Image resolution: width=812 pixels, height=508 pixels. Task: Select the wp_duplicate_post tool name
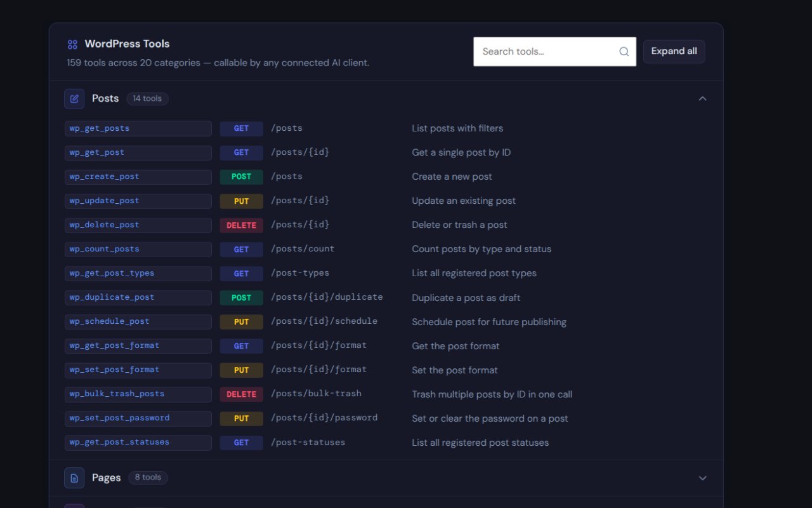[138, 297]
